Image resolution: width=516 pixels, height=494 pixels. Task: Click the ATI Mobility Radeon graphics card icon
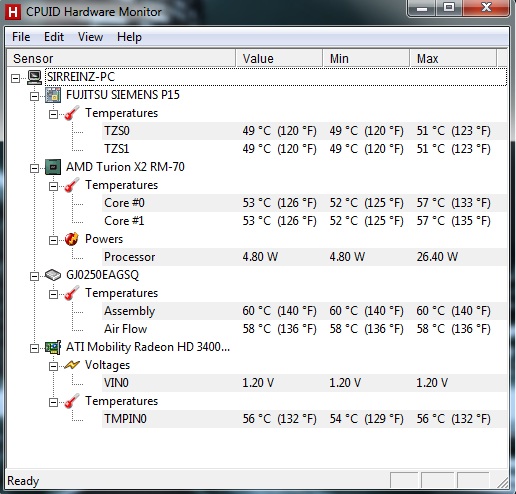(53, 347)
